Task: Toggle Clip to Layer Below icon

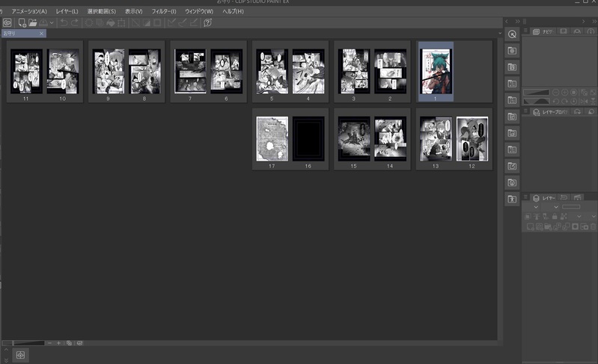Action: coord(528,216)
